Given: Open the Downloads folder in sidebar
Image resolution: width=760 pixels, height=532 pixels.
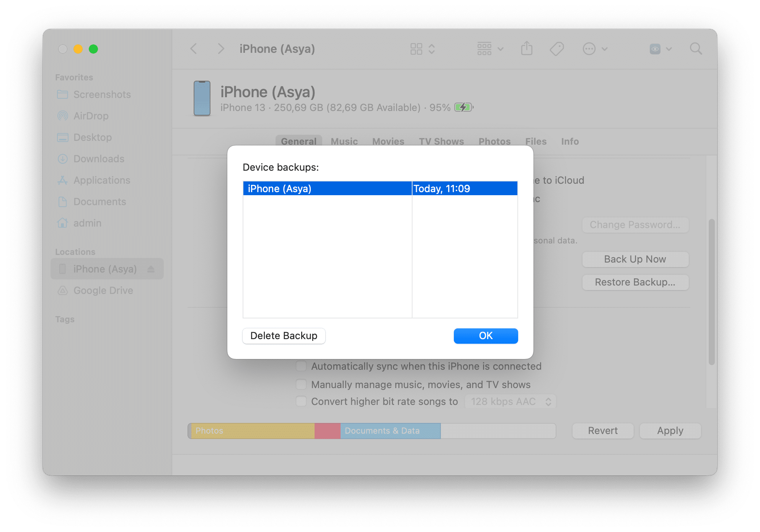Looking at the screenshot, I should [x=98, y=159].
